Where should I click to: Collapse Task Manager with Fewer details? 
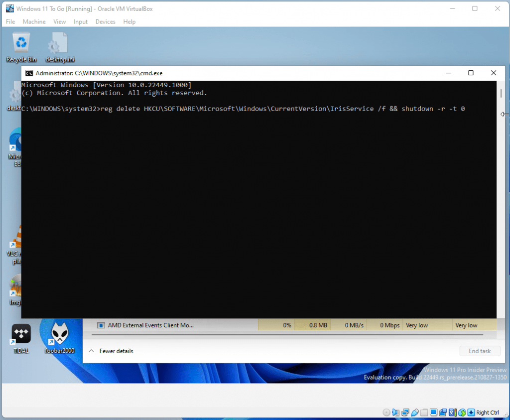pyautogui.click(x=111, y=351)
